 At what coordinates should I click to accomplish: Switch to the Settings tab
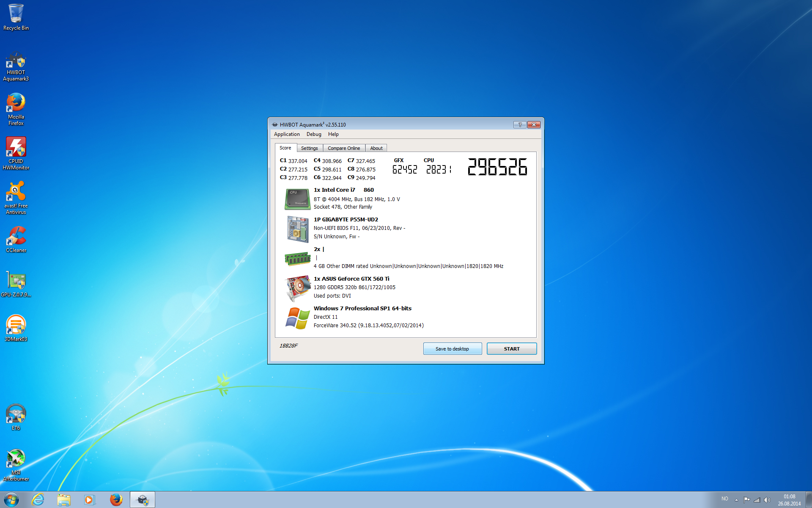[x=310, y=148]
